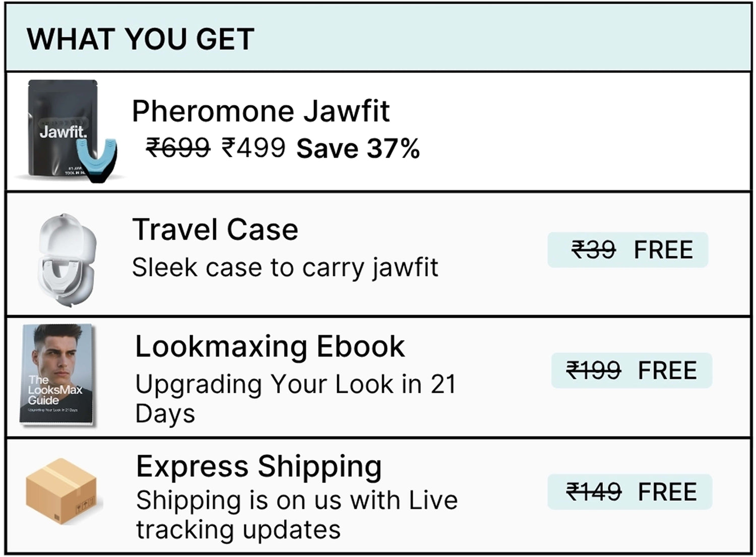Click 'Upgrading Your Look in 21 Days' text
This screenshot has width=756, height=557.
click(295, 399)
